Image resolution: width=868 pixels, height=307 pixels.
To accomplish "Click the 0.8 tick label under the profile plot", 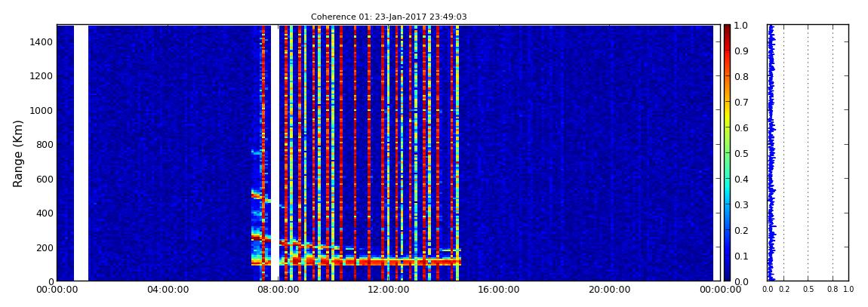I will coord(833,290).
